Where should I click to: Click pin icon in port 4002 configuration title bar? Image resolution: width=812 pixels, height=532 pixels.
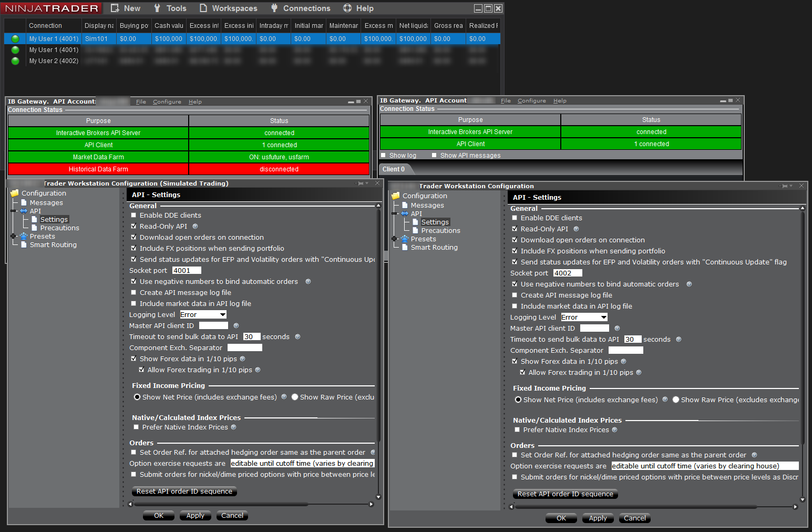[x=784, y=186]
